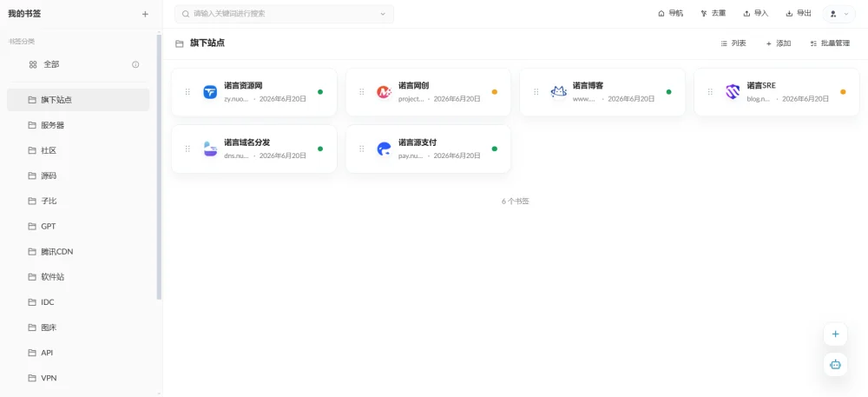Open the 诺言资源网 bookmark title
Viewport: 868px width, 397px height.
pos(243,86)
